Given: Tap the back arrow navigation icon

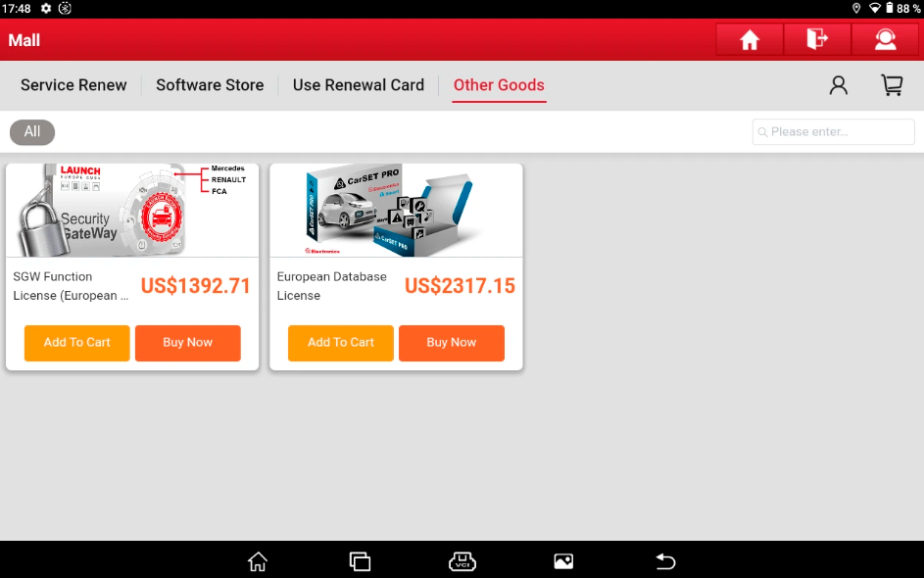Looking at the screenshot, I should [x=666, y=561].
